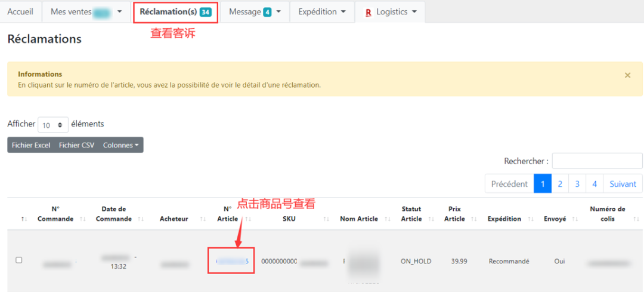Viewport: 644px width, 292px height.
Task: Click the Informations alert title
Action: tap(40, 75)
